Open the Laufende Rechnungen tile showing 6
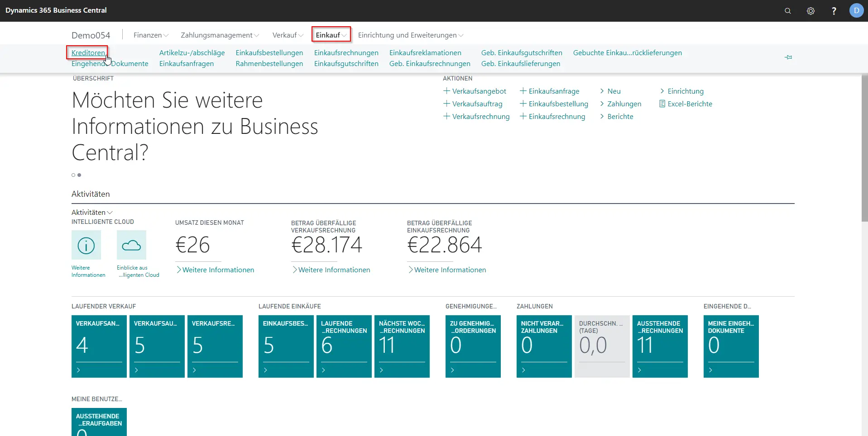 tap(344, 346)
